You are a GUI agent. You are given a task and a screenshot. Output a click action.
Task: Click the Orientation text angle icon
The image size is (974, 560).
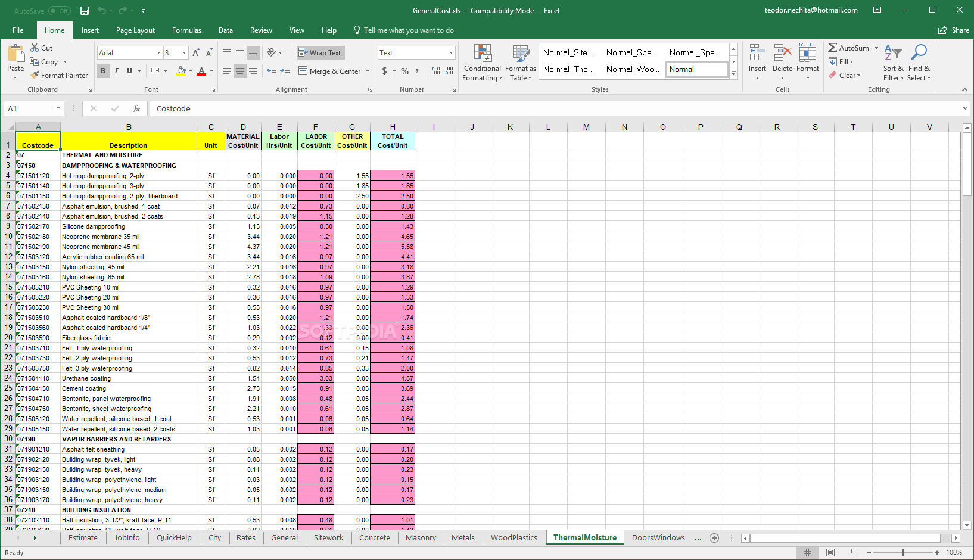pos(272,52)
